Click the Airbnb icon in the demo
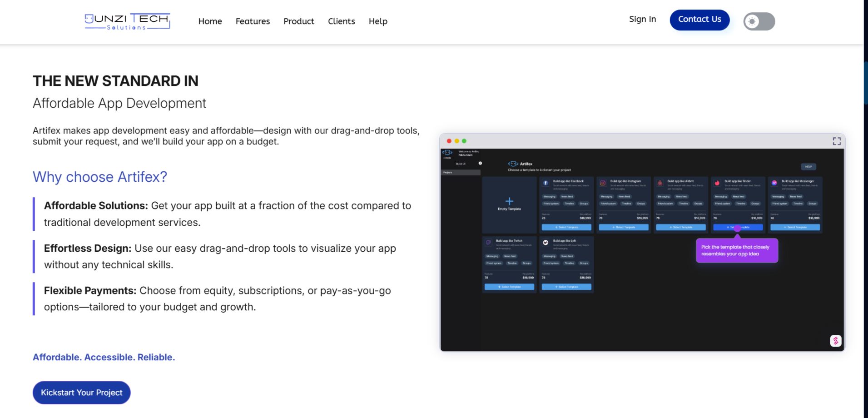The width and height of the screenshot is (868, 418). tap(660, 183)
